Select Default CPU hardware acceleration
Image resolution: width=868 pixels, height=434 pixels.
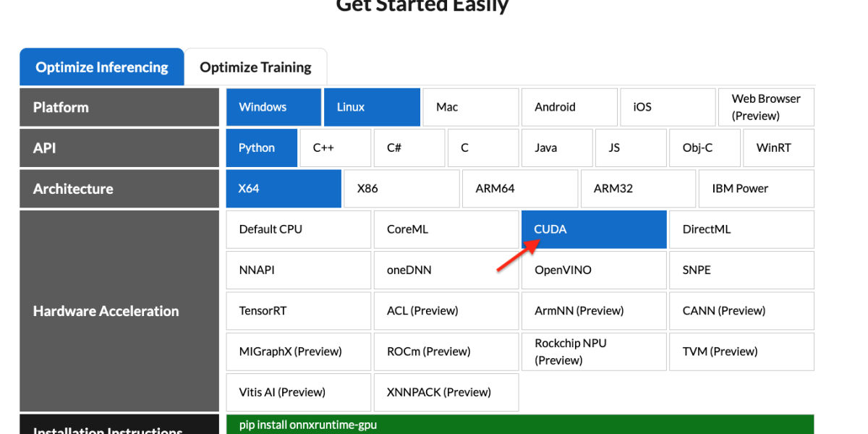click(x=298, y=229)
